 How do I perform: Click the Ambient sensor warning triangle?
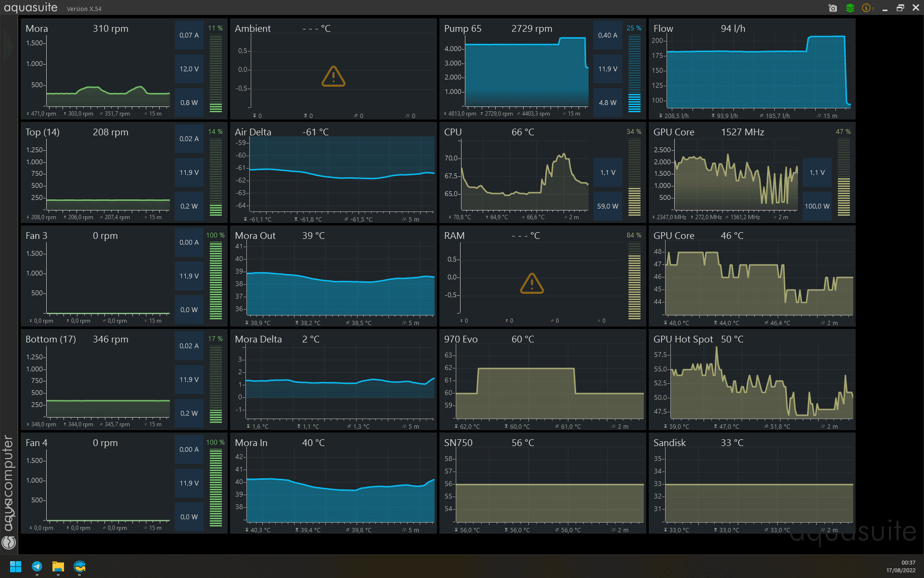point(333,77)
